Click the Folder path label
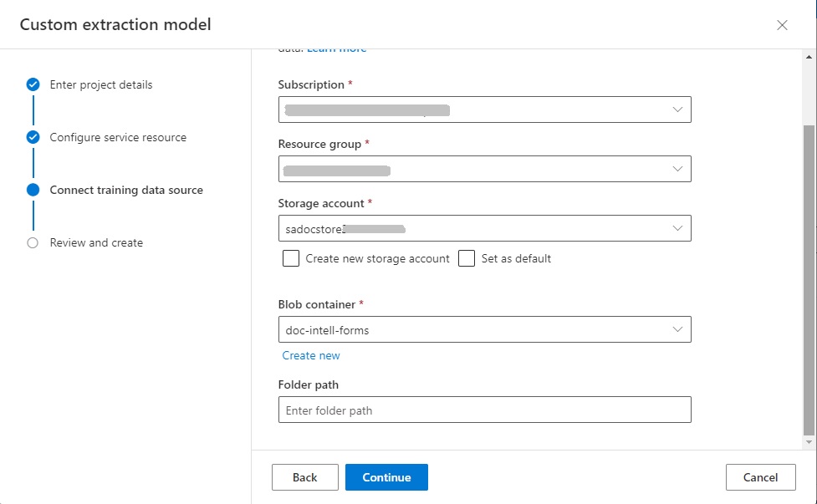 (309, 384)
